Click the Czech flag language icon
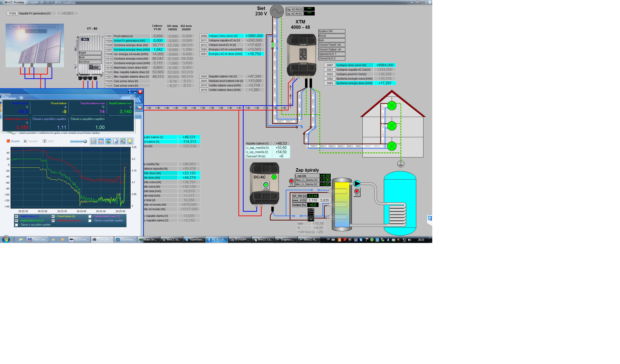The image size is (620, 364). [139, 108]
